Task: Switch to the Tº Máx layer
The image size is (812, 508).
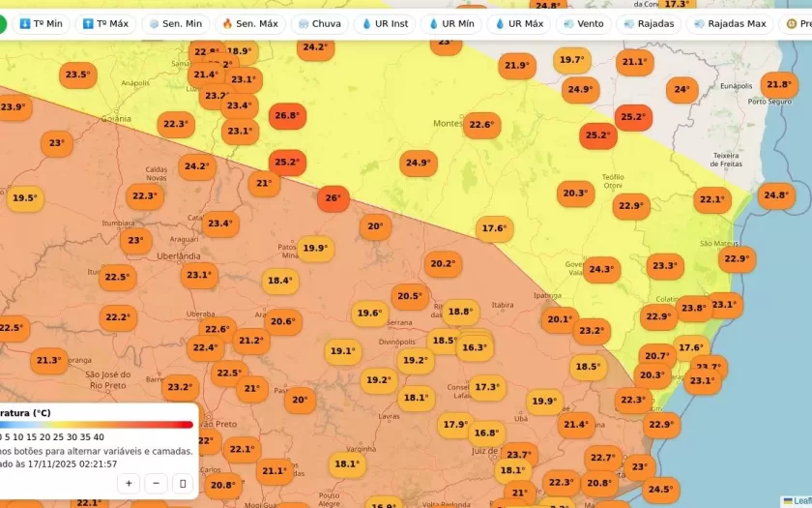Action: point(105,23)
